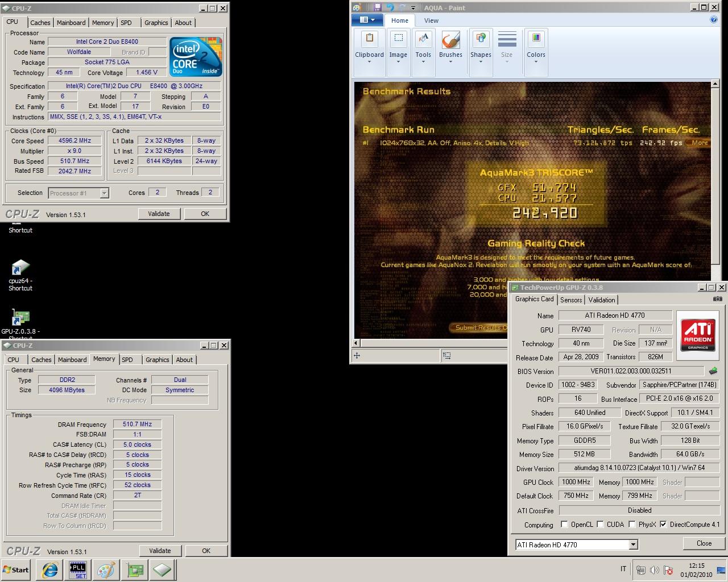Open the Shapes gallery in Paint
Viewport: 728px width, 582px height.
(481, 52)
